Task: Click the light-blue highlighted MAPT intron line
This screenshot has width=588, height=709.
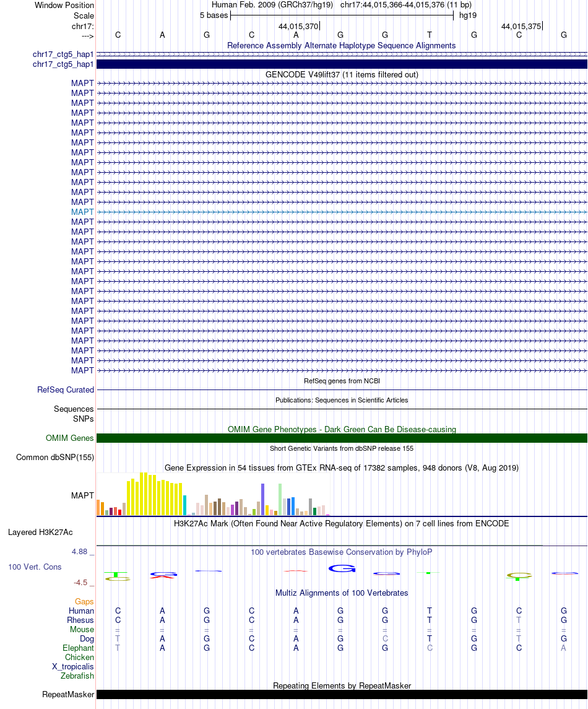Action: pos(342,212)
